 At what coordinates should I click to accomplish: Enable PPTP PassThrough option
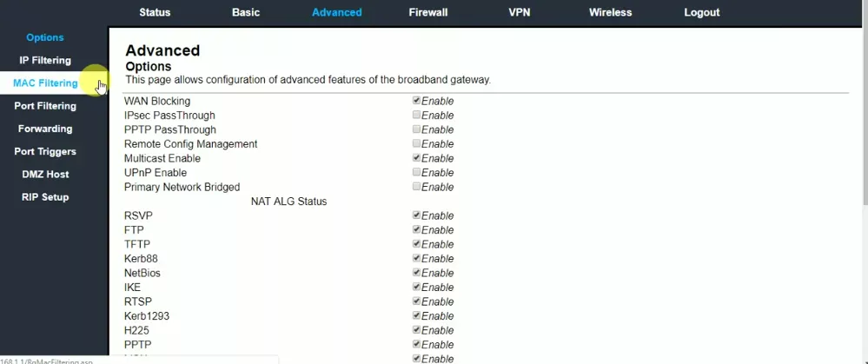pos(417,129)
